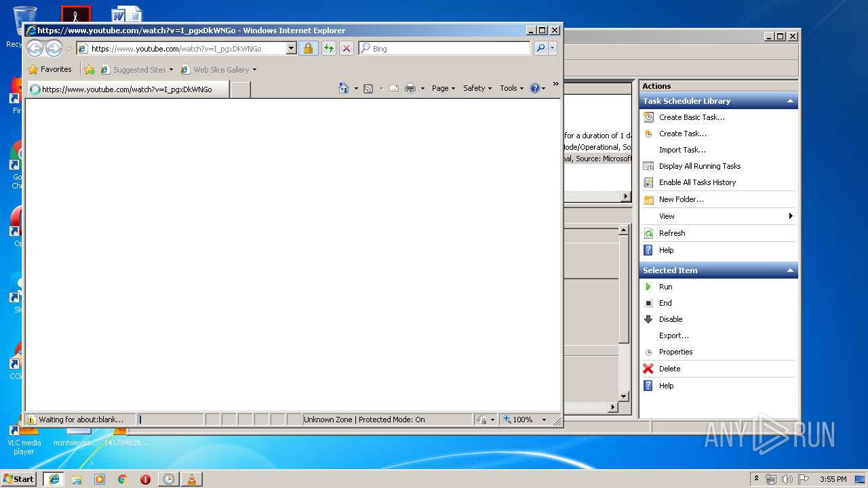The width and height of the screenshot is (868, 488).
Task: Open Windows Explorer from taskbar
Action: click(x=77, y=479)
